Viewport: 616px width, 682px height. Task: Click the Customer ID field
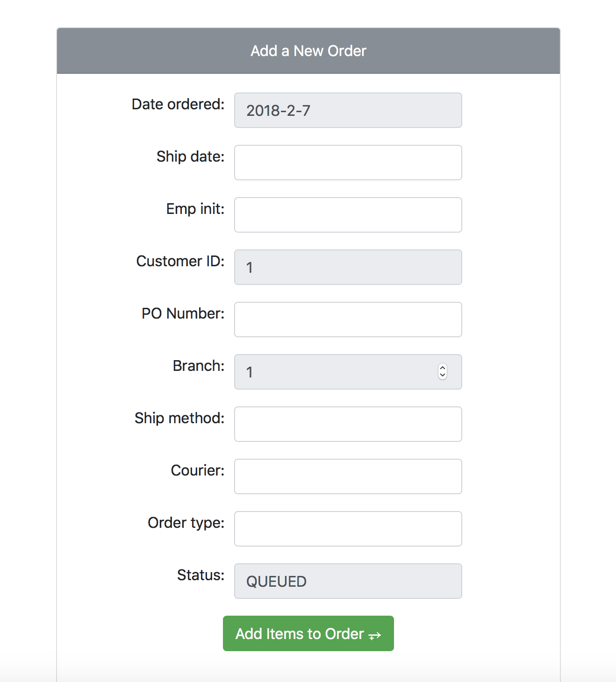pyautogui.click(x=348, y=267)
